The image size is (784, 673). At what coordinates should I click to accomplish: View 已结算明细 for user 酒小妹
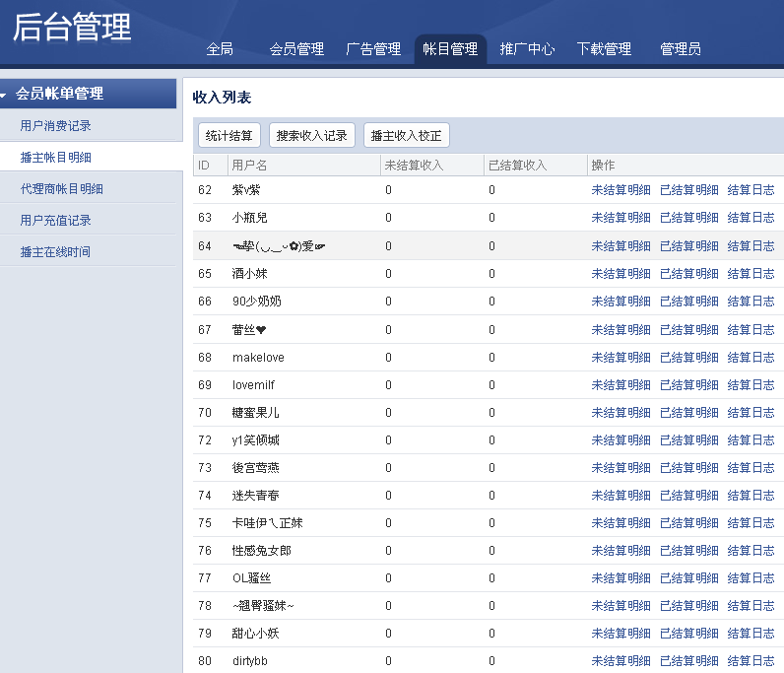(688, 274)
